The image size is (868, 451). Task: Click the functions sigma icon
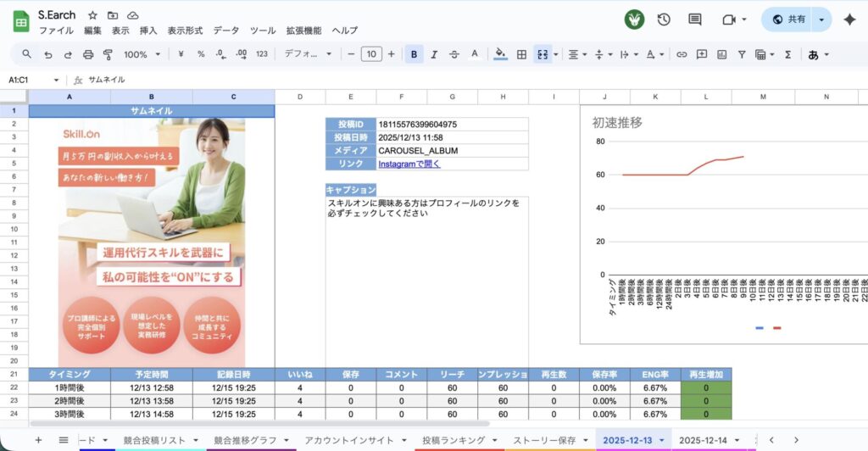pyautogui.click(x=787, y=54)
